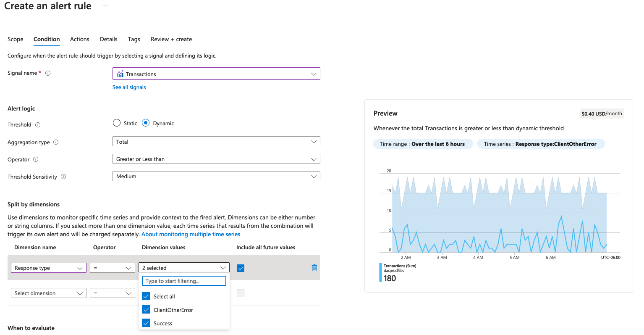Collapse the 2 selected dimension values dropdown
The width and height of the screenshot is (644, 335).
(184, 268)
